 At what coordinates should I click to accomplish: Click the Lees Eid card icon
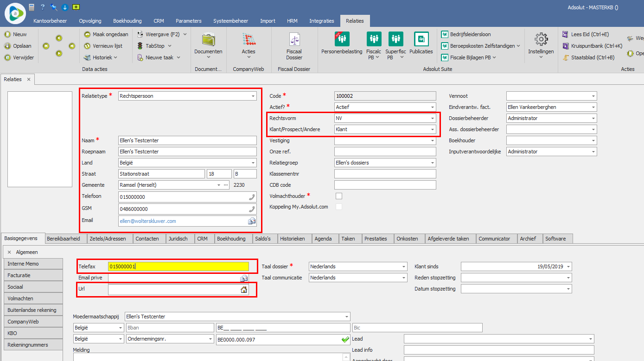point(565,34)
